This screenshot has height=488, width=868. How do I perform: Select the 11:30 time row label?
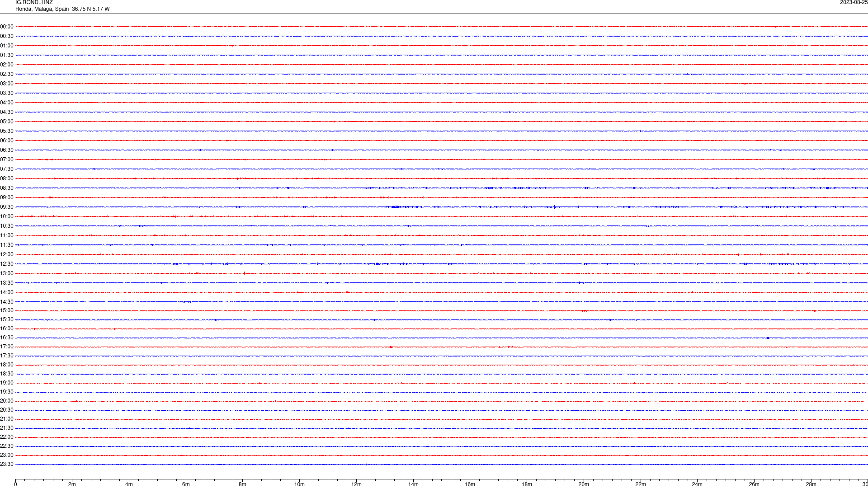click(x=7, y=245)
